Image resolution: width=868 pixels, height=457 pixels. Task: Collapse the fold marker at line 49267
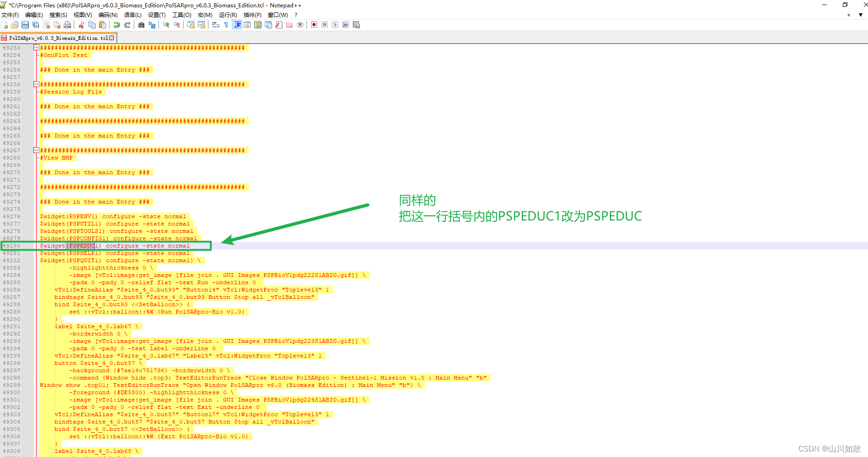(x=36, y=150)
